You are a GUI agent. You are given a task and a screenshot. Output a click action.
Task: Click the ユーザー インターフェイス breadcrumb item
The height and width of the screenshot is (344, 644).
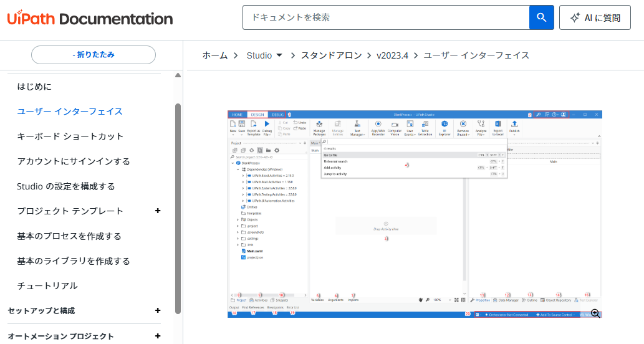tap(476, 55)
